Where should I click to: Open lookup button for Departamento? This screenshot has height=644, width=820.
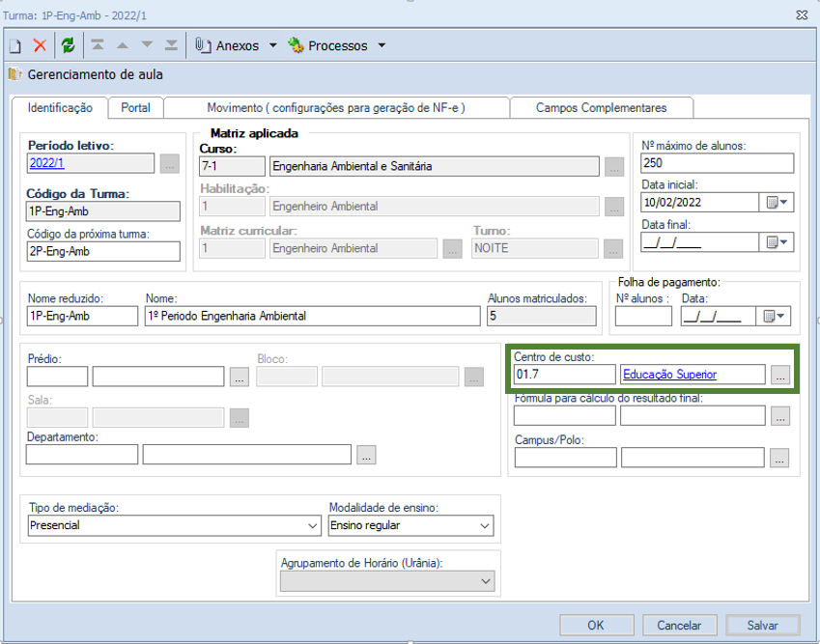[367, 455]
